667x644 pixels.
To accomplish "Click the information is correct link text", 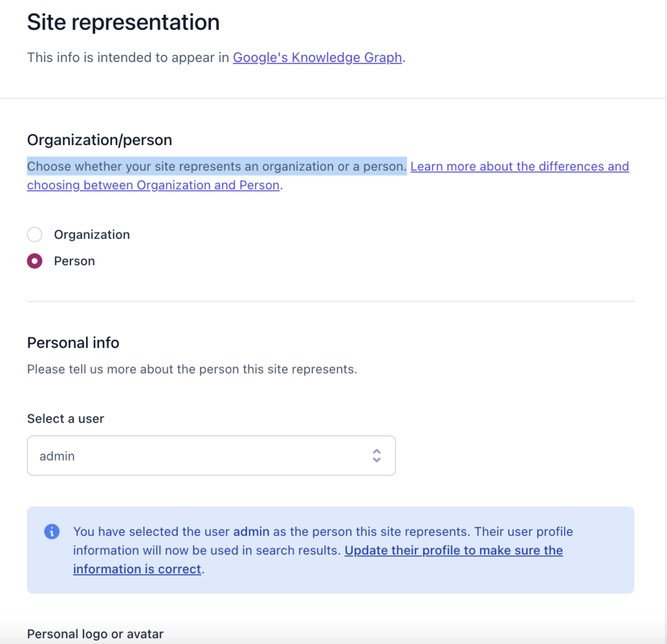I will (x=137, y=568).
